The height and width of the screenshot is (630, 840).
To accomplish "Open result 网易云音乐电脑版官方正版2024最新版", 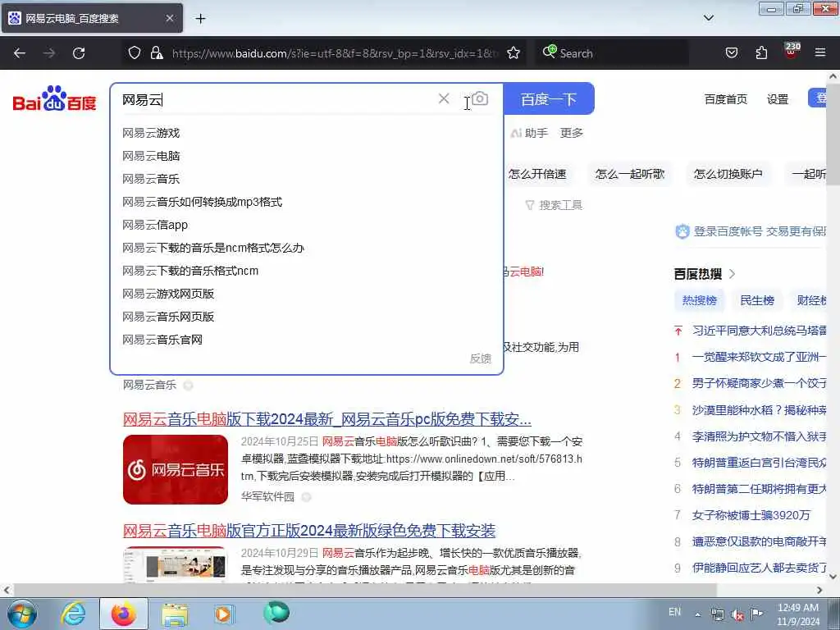I will (309, 531).
